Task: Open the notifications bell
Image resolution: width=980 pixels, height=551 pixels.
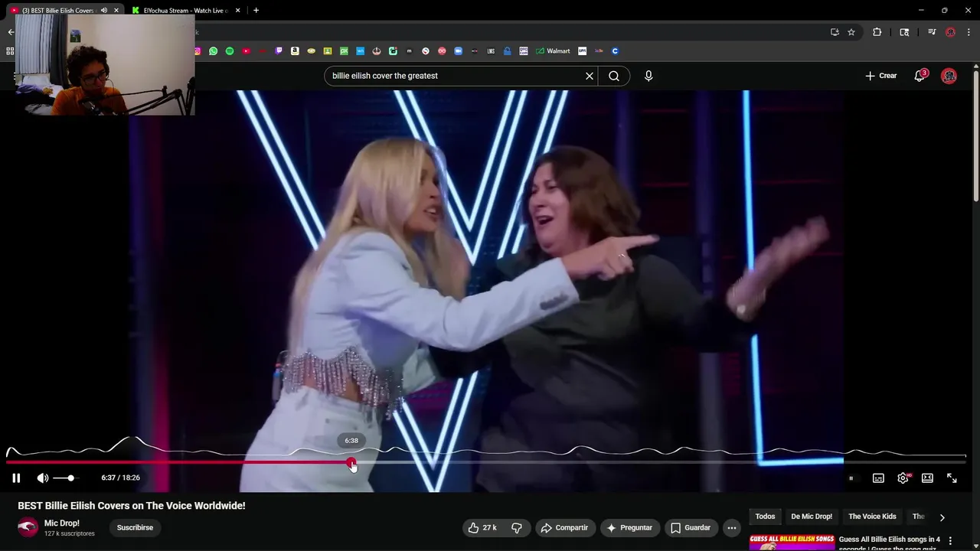Action: 920,76
